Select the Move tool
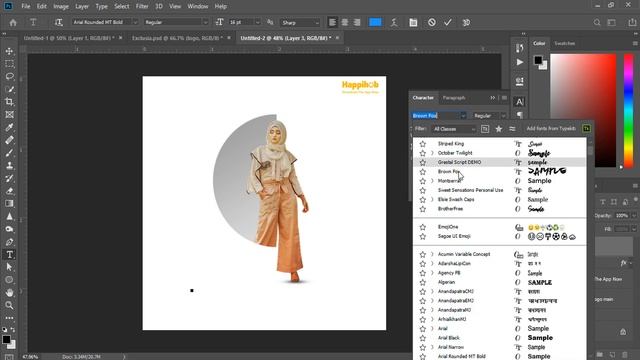Image resolution: width=640 pixels, height=360 pixels. 9,51
